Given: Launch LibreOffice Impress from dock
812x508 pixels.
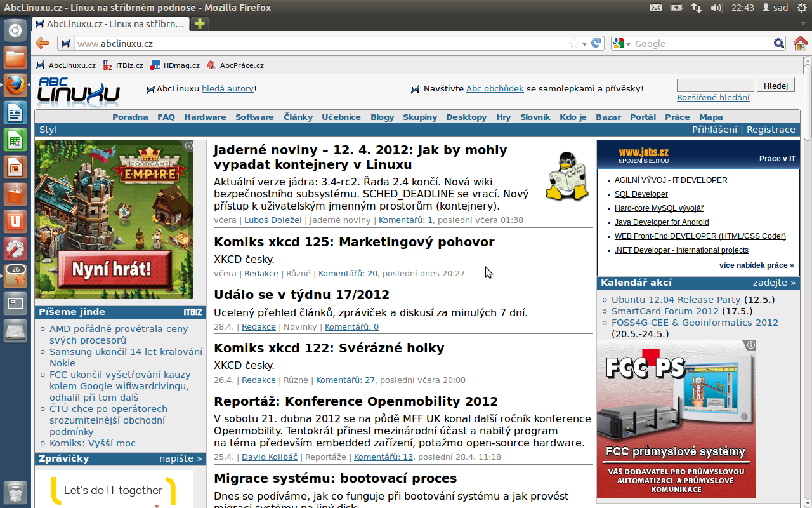Looking at the screenshot, I should pos(15,168).
